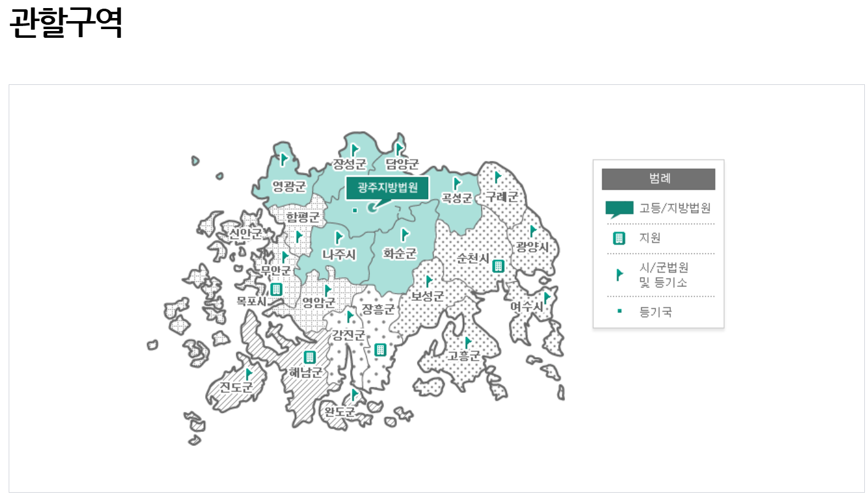Select the flag marker on 진도군
The height and width of the screenshot is (494, 868).
pyautogui.click(x=248, y=374)
